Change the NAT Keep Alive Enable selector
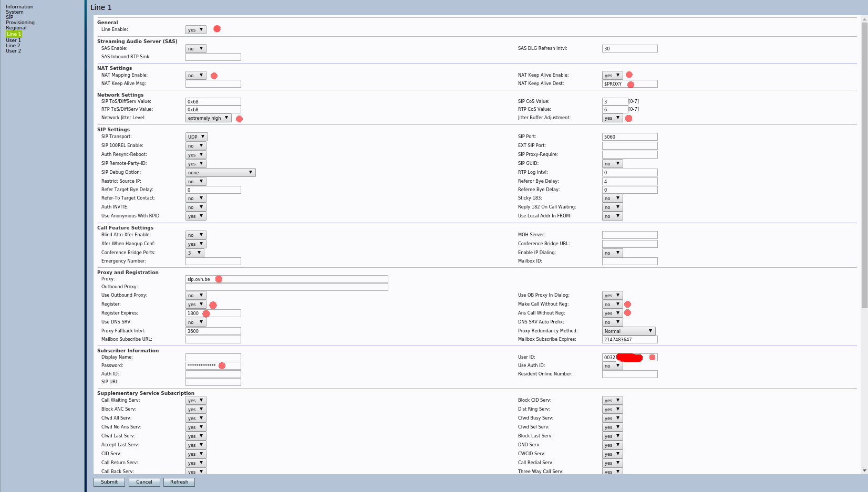The image size is (868, 492). [x=612, y=76]
